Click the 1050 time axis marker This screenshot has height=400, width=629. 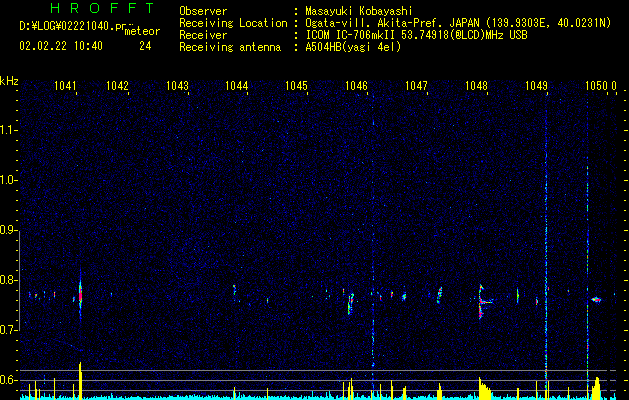click(x=597, y=85)
